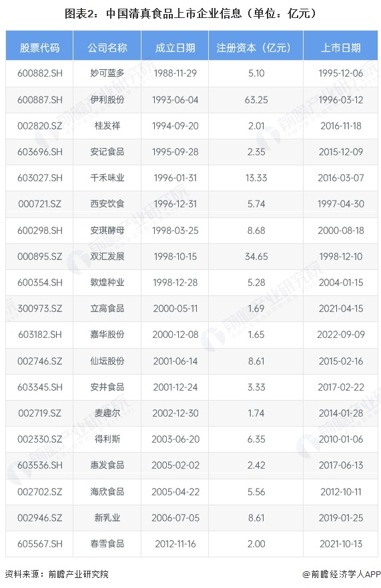The width and height of the screenshot is (381, 588).
Task: Select company name 春雪食品
Action: (x=107, y=544)
